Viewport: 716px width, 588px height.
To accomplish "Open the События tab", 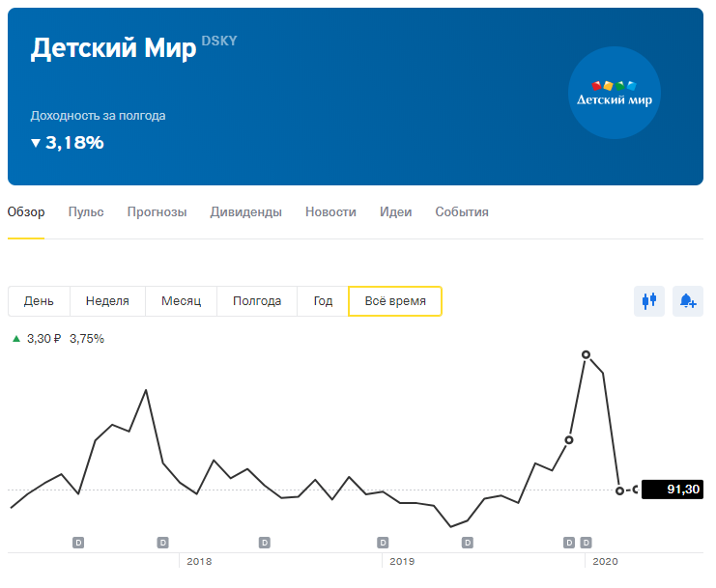I will point(462,212).
